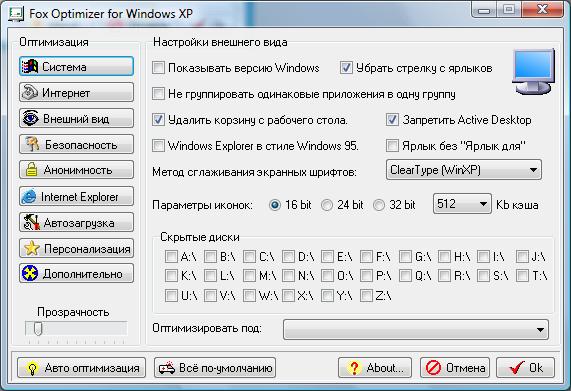Hide drive T:\ checkbox
Image resolution: width=571 pixels, height=391 pixels.
[523, 275]
